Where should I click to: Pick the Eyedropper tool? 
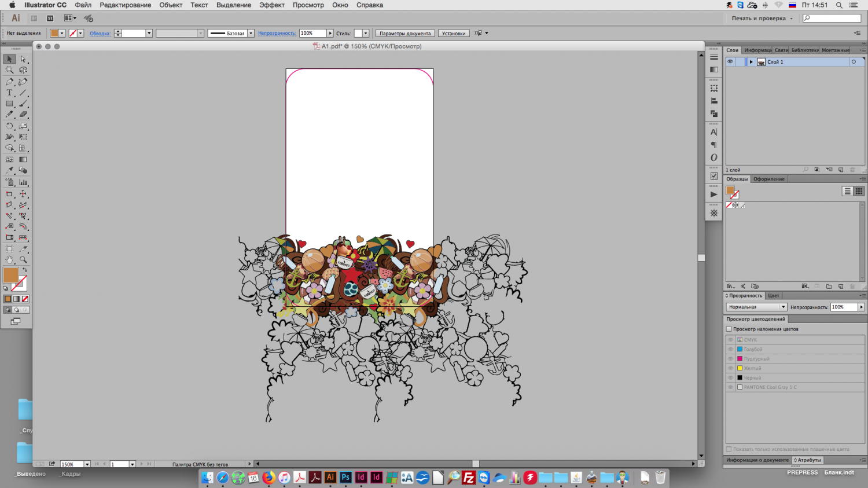point(9,171)
